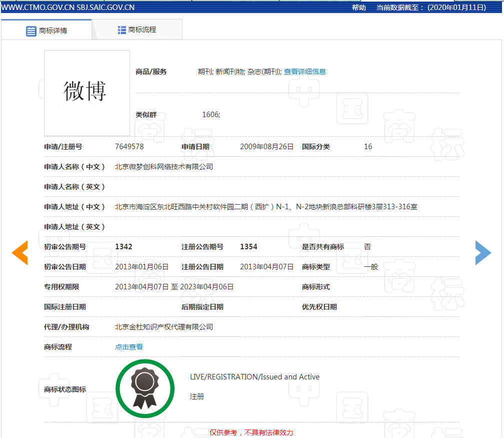Viewport: 504px width, 438px height.
Task: Select application date 2009年08月26日
Action: tap(267, 147)
